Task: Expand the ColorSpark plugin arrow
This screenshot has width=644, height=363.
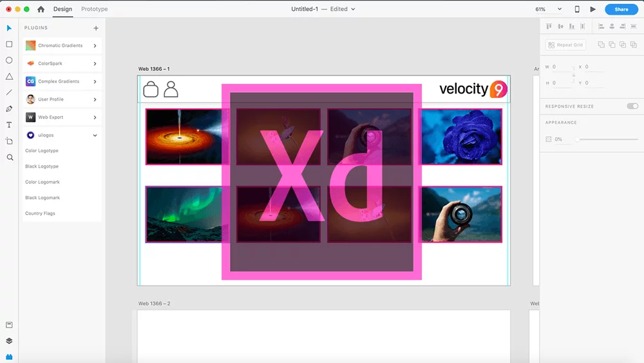Action: [x=95, y=64]
